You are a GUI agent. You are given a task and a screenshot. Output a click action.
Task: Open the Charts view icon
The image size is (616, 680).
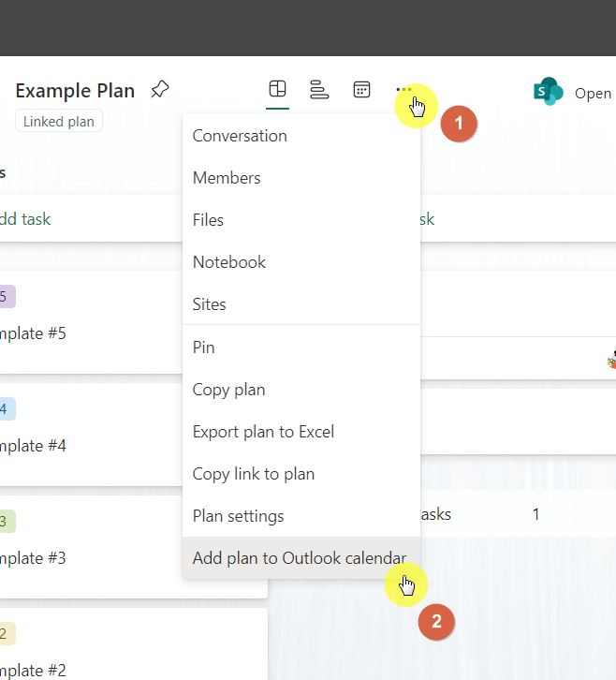(319, 89)
